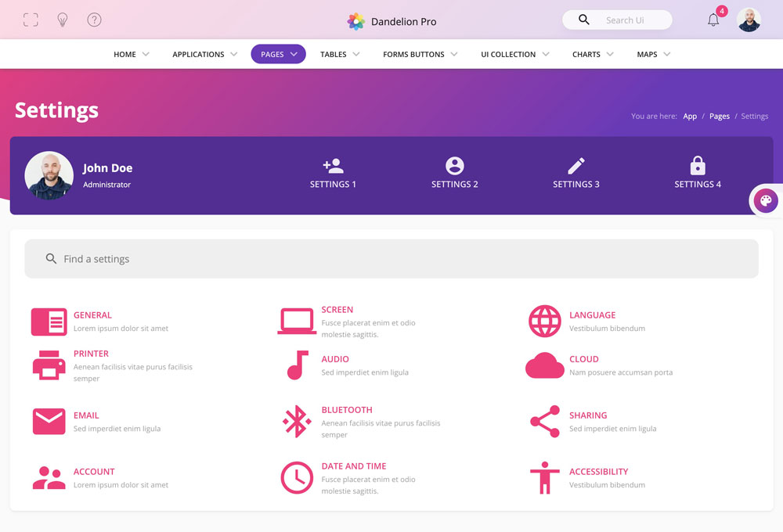Expand the Home dropdown menu
The height and width of the screenshot is (532, 783).
[131, 55]
